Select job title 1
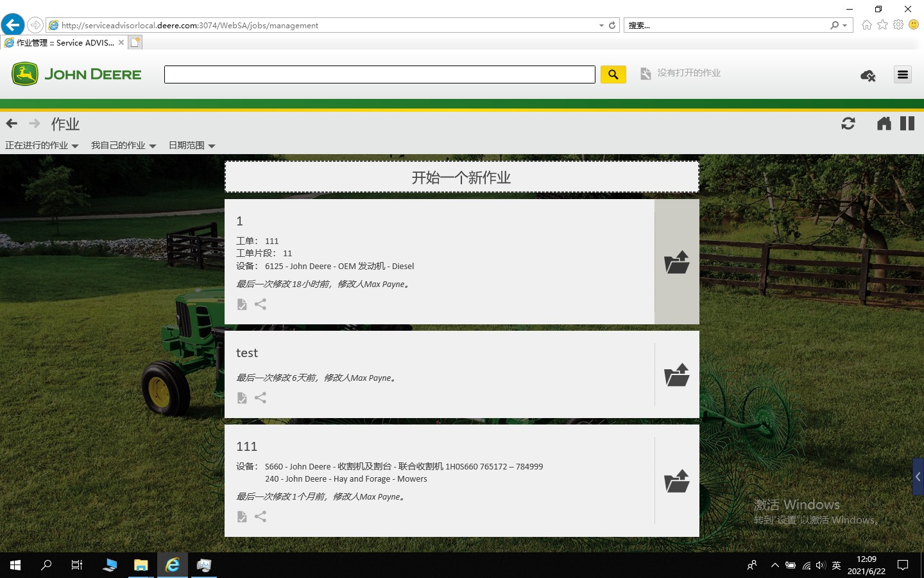 240,222
